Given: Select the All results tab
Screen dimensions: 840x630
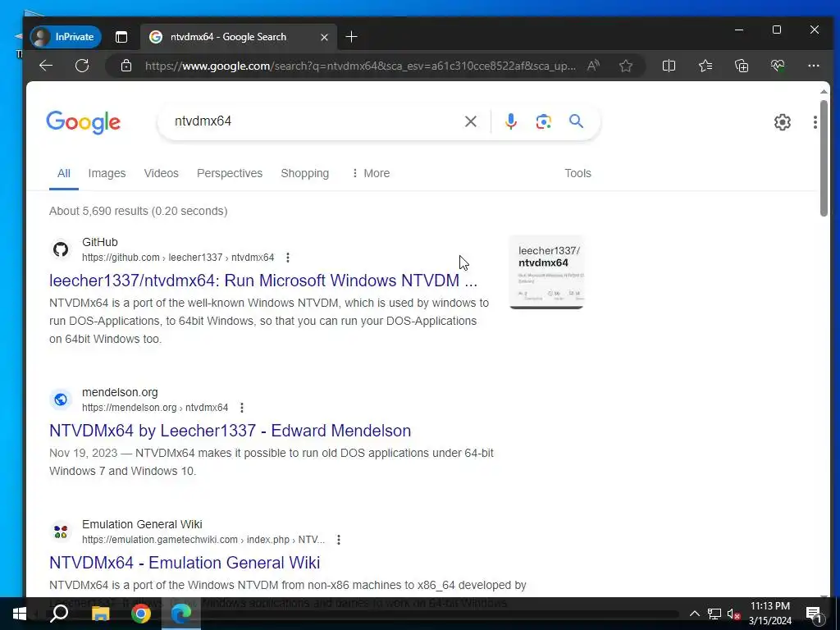Looking at the screenshot, I should point(64,174).
